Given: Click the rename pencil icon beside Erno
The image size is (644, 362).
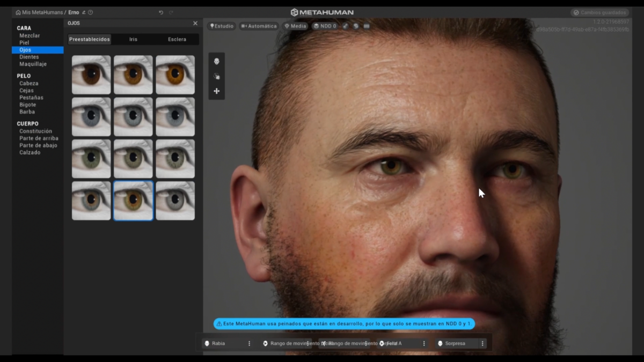Looking at the screenshot, I should (x=84, y=12).
